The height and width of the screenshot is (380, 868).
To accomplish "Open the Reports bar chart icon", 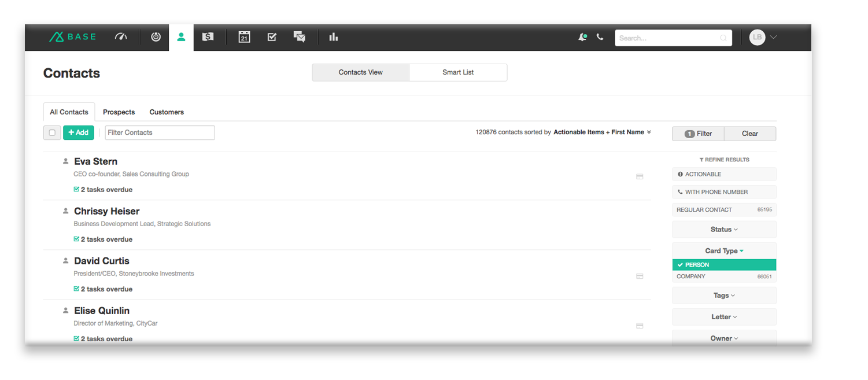I will tap(334, 37).
